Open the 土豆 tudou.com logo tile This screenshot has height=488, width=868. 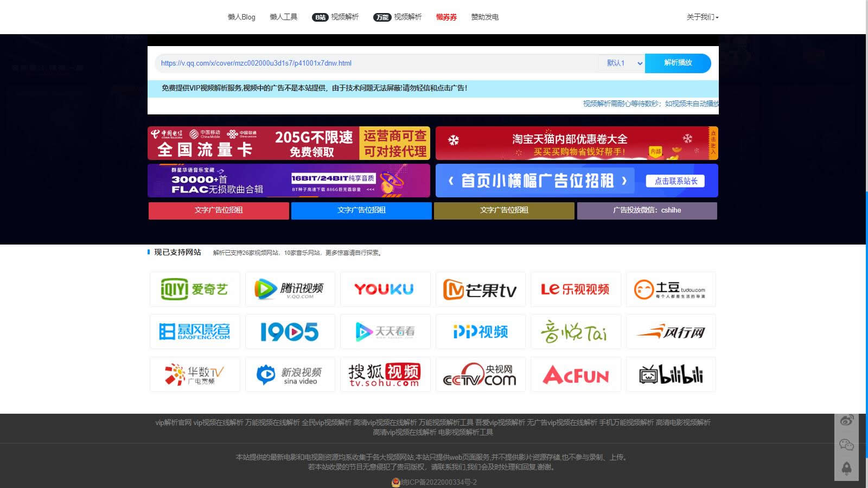671,289
